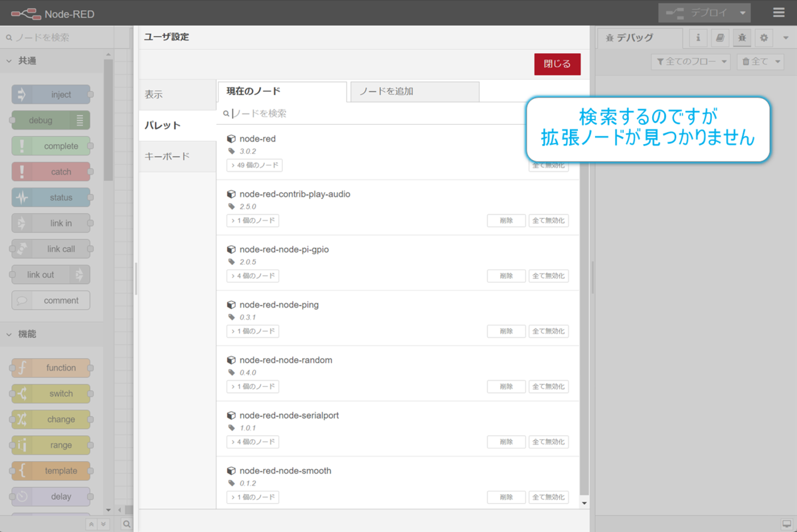Click the デプロイ deploy button

697,13
